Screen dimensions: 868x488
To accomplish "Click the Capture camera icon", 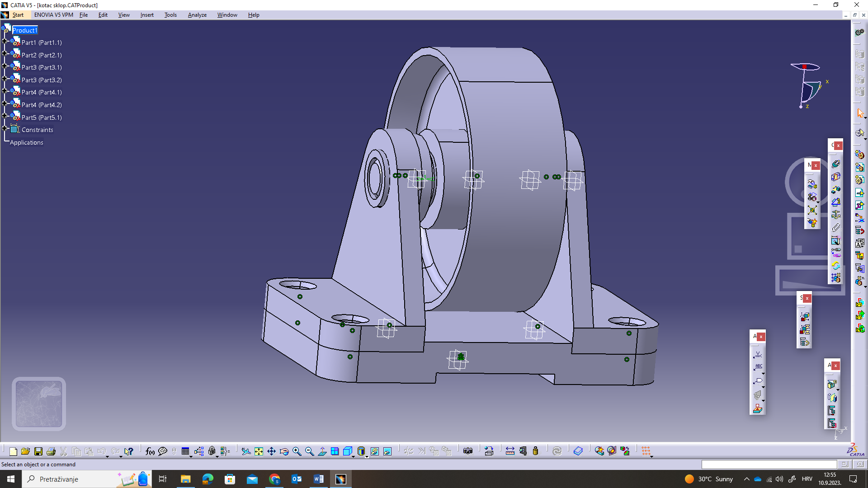I will (468, 451).
